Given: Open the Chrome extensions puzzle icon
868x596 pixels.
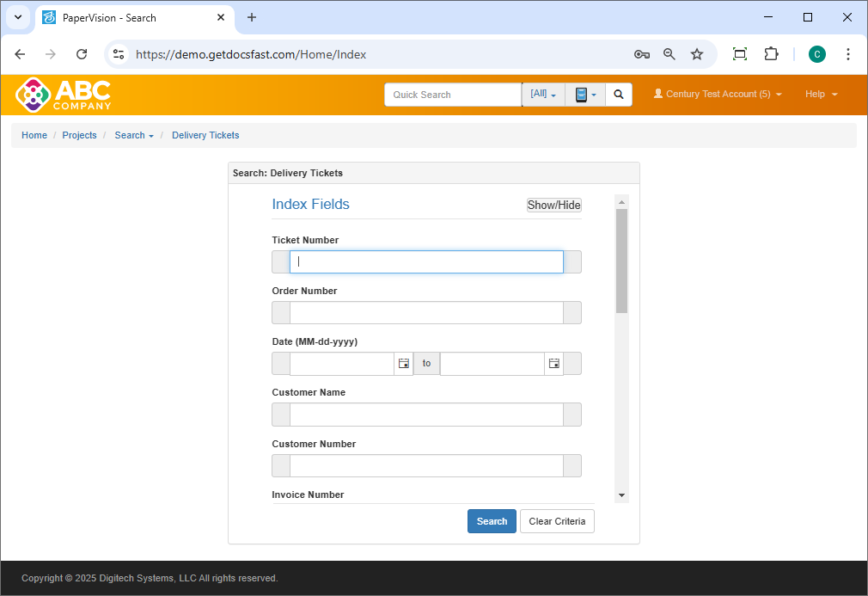Looking at the screenshot, I should [771, 54].
